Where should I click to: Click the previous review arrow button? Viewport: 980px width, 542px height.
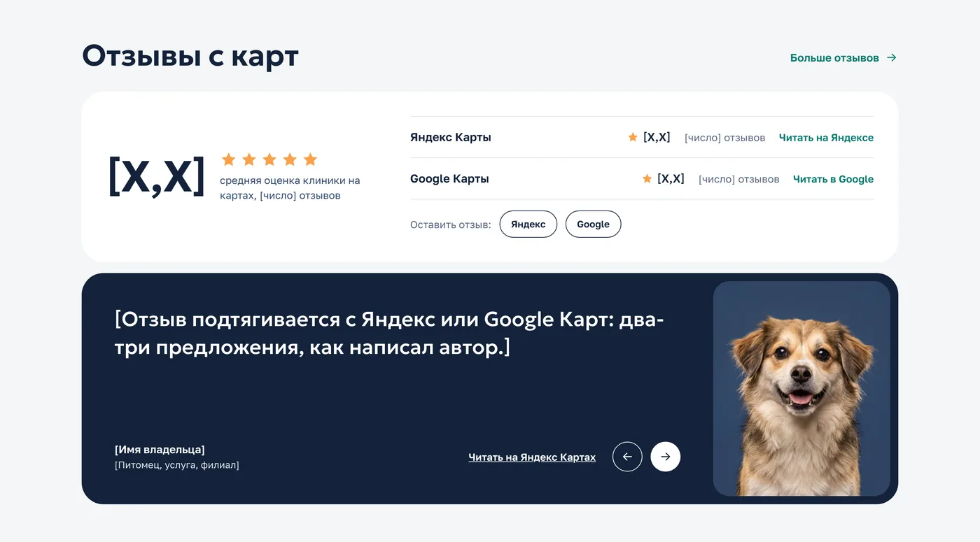tap(627, 457)
